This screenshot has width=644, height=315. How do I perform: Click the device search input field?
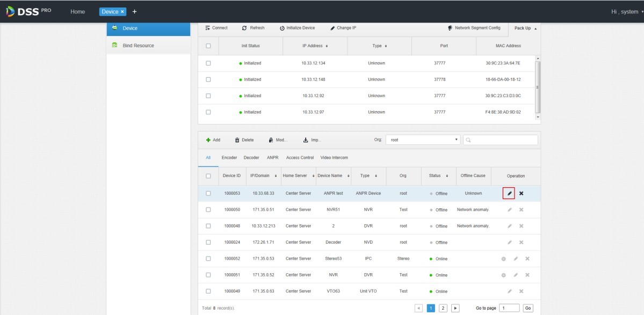point(503,140)
